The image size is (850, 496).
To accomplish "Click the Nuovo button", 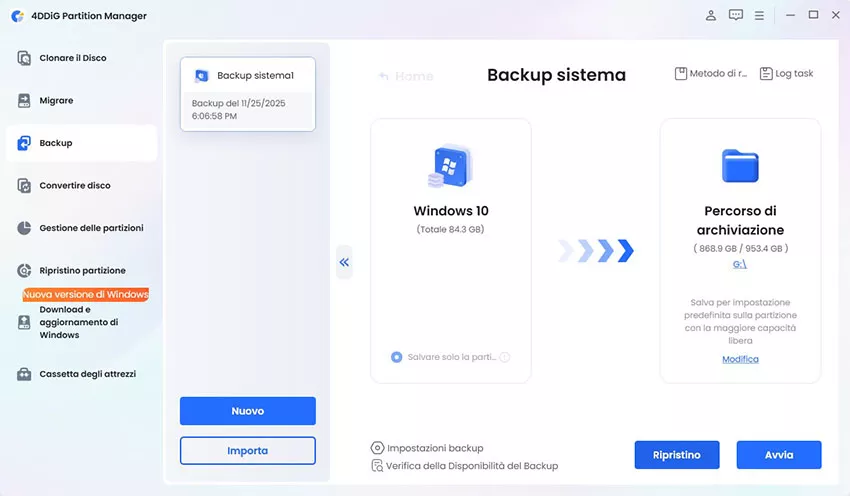I will [x=248, y=411].
